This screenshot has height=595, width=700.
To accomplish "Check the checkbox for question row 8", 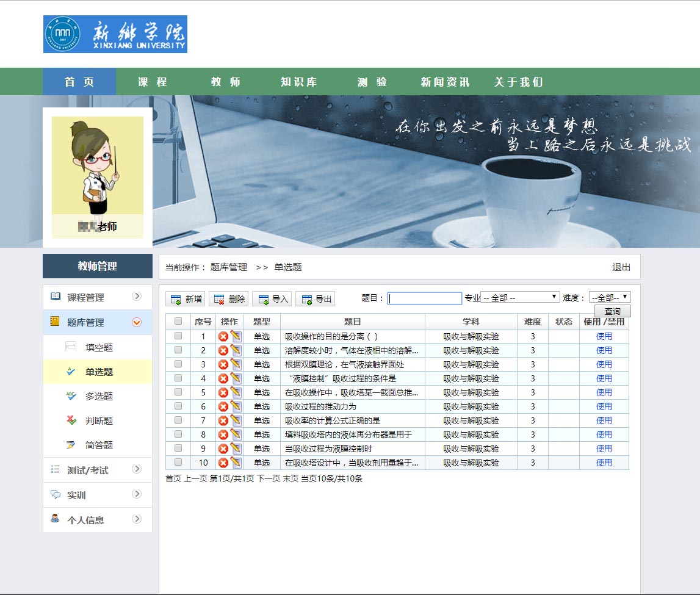I will tap(178, 435).
